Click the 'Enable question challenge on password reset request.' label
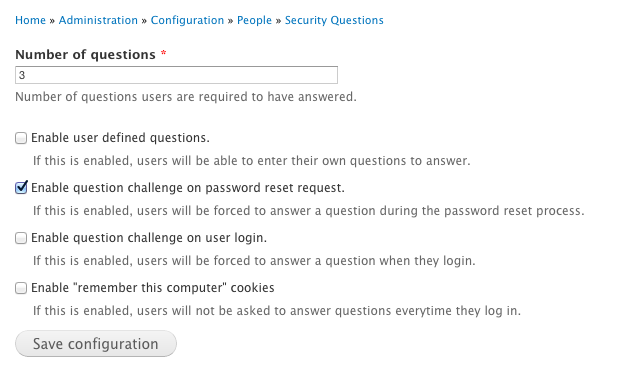The width and height of the screenshot is (622, 373). [x=188, y=188]
